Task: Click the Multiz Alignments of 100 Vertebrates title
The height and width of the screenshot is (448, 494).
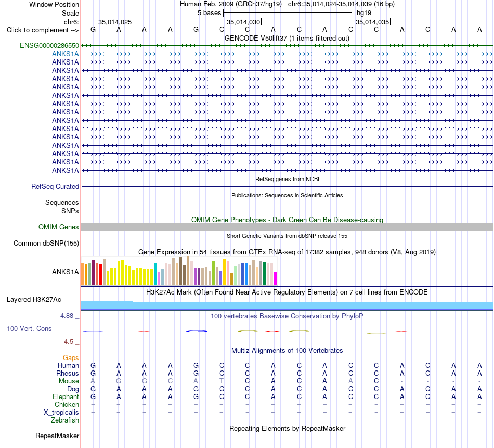Action: (287, 351)
